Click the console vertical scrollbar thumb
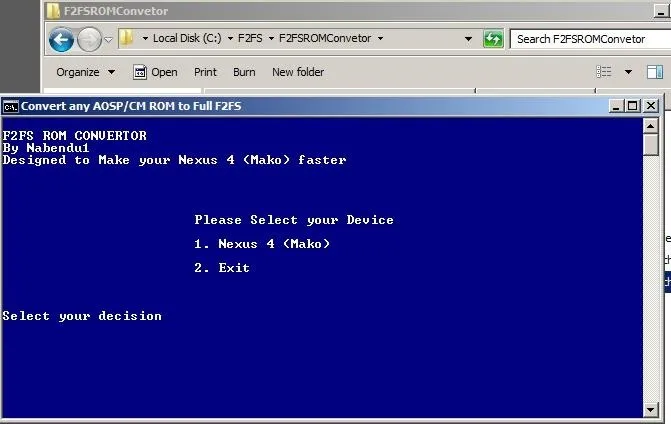The image size is (671, 424). pyautogui.click(x=650, y=145)
